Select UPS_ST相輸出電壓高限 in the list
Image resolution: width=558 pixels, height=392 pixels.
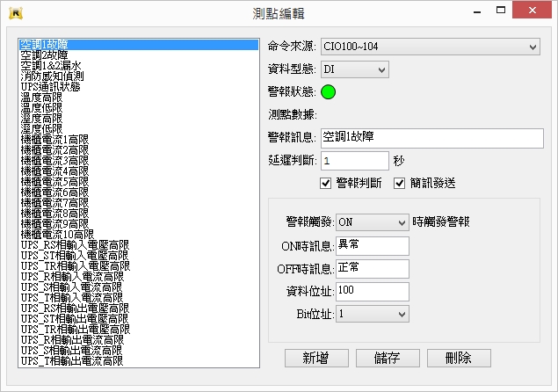(139, 319)
